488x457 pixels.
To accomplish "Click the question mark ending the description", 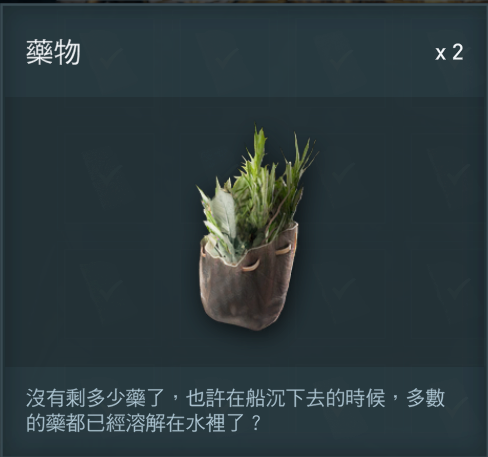I will pos(256,423).
